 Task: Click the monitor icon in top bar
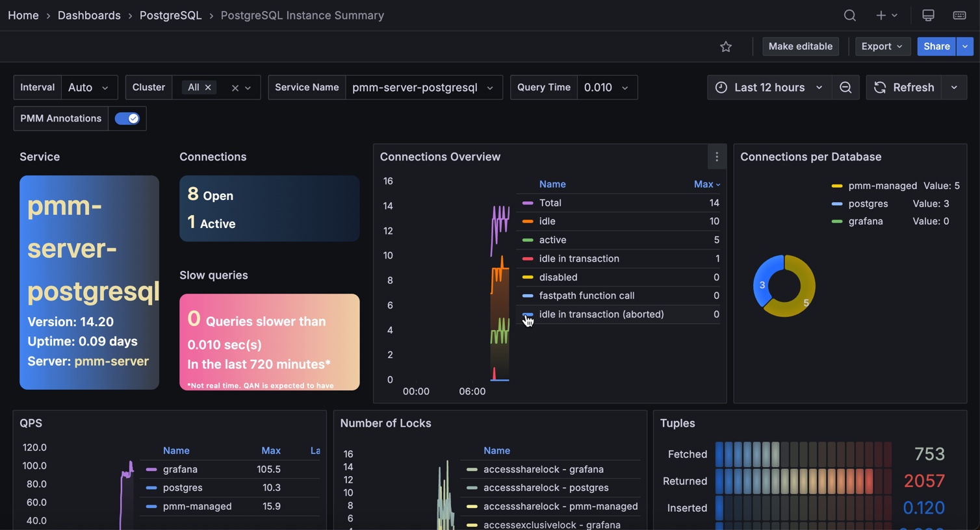click(x=928, y=16)
